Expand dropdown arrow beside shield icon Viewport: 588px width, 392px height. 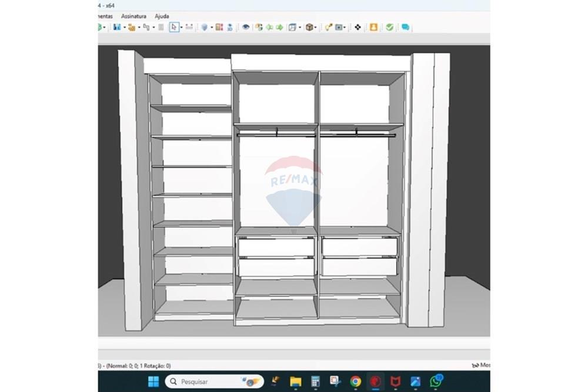(x=211, y=27)
